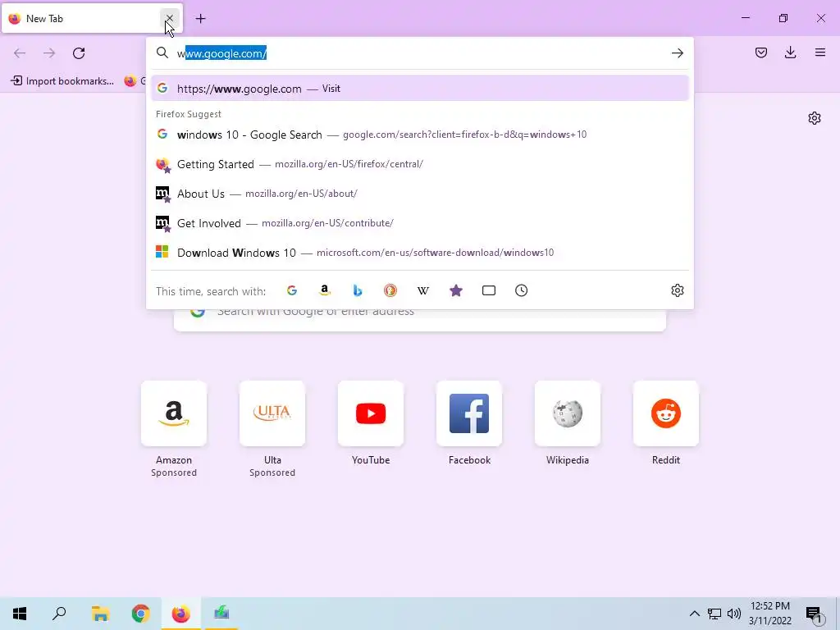Open the Save to Pocket button
This screenshot has width=840, height=630.
click(x=760, y=52)
